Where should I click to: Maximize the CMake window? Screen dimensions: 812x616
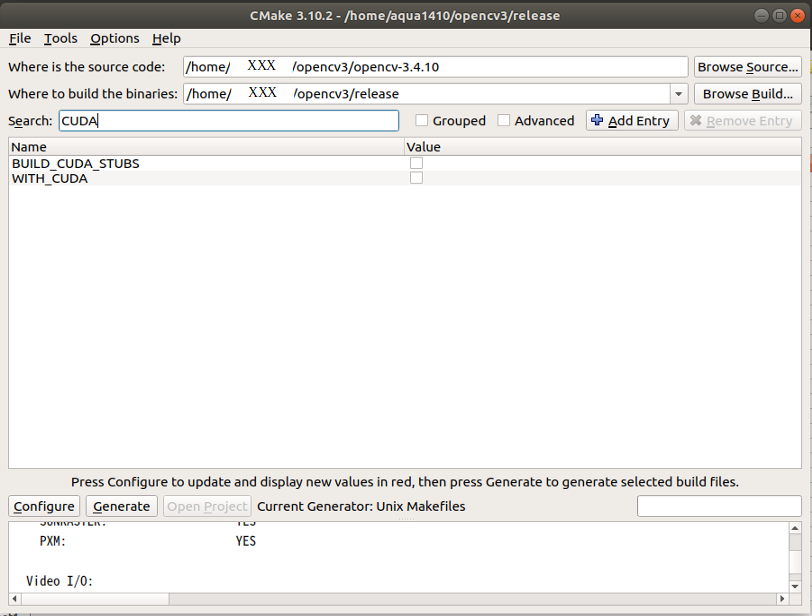(779, 16)
